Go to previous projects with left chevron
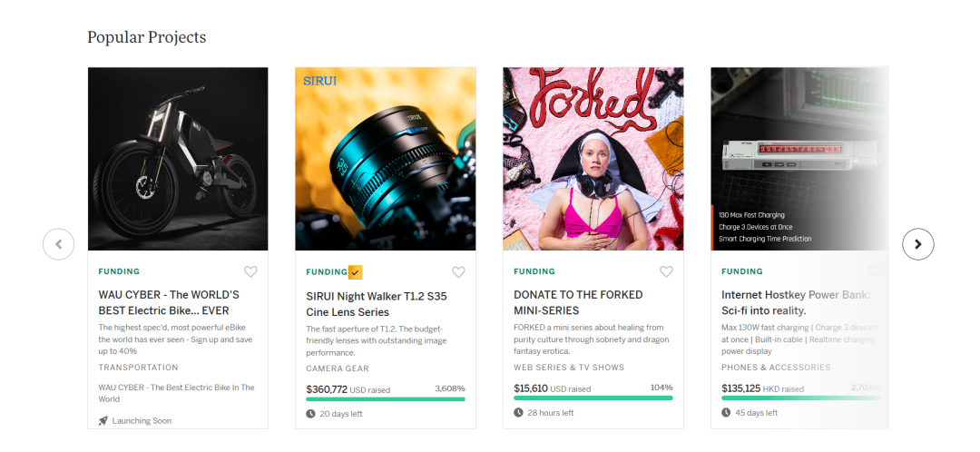The width and height of the screenshot is (980, 452). [x=59, y=244]
